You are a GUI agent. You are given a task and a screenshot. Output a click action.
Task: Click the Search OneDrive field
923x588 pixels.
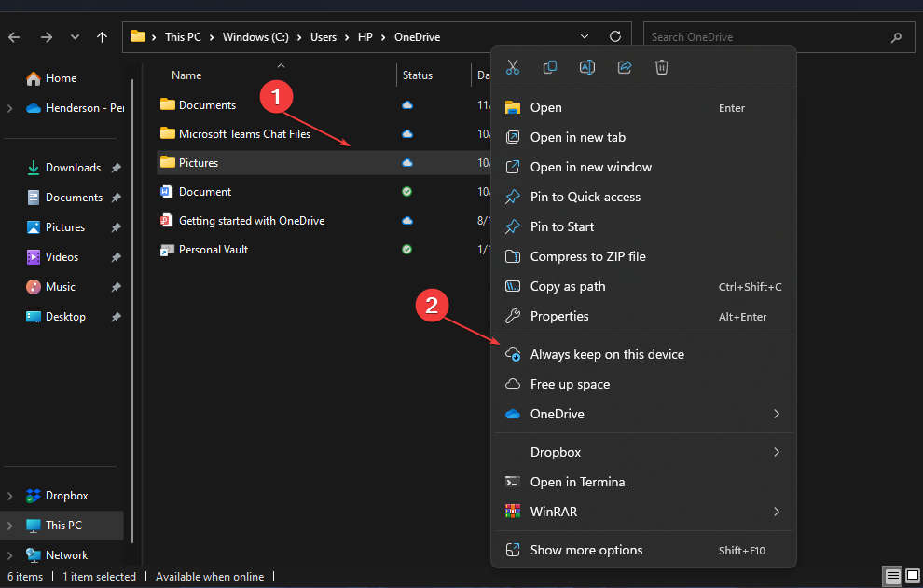pos(765,37)
